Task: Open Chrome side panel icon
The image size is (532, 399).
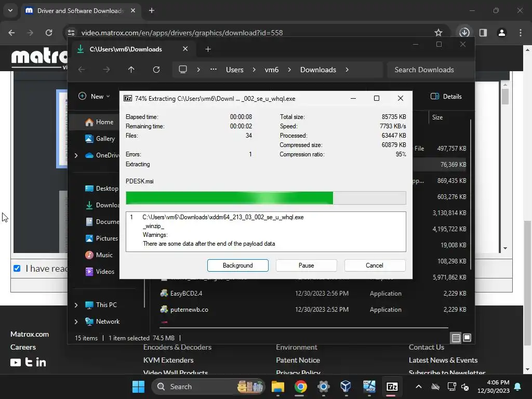Action: [x=483, y=33]
